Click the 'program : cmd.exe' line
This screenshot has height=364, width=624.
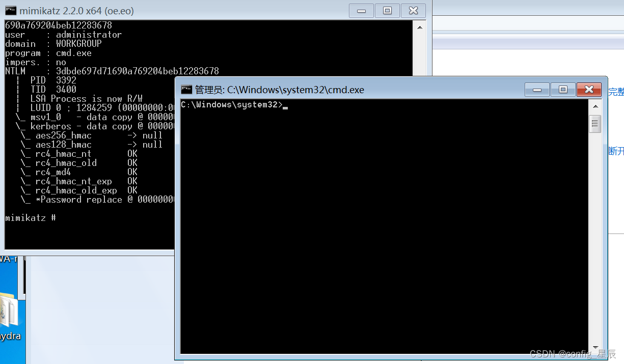(x=48, y=53)
